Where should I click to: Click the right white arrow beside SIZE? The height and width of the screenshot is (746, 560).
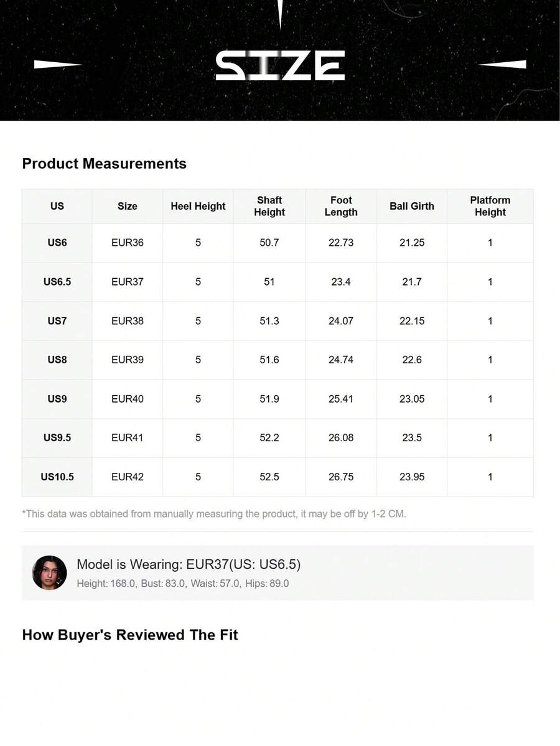coord(502,64)
